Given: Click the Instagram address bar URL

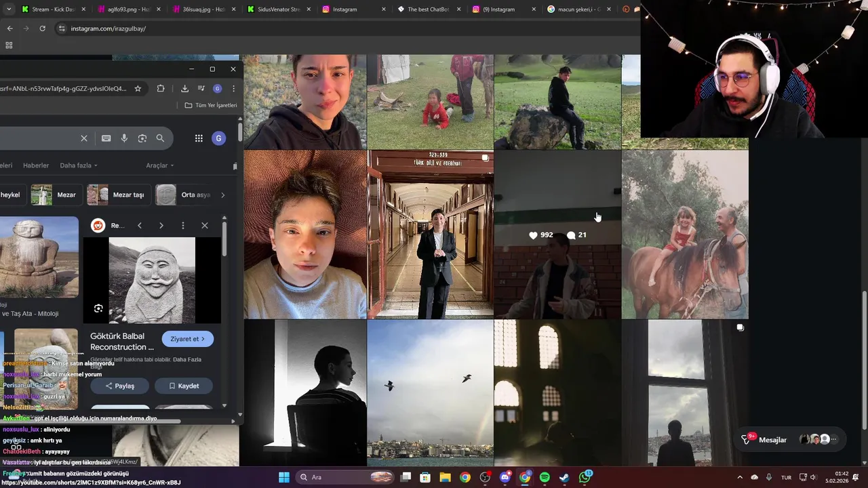Looking at the screenshot, I should [108, 28].
